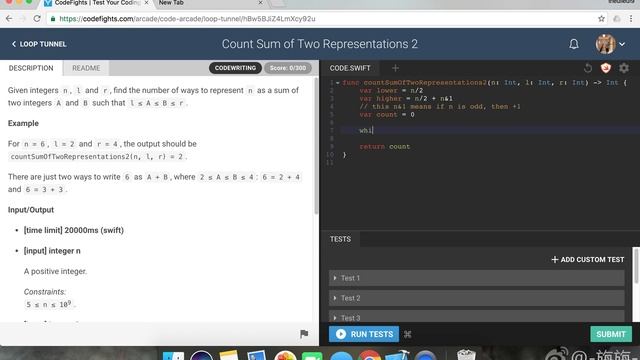The image size is (640, 360).
Task: Select the CODE.SWIFT editor tab
Action: pos(350,68)
